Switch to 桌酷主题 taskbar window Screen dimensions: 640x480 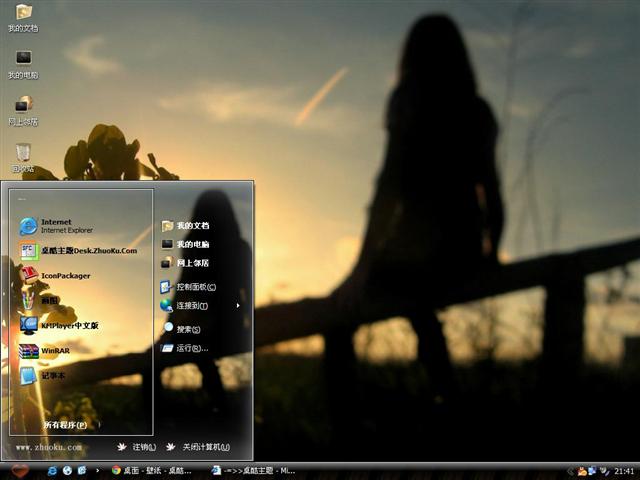point(254,471)
